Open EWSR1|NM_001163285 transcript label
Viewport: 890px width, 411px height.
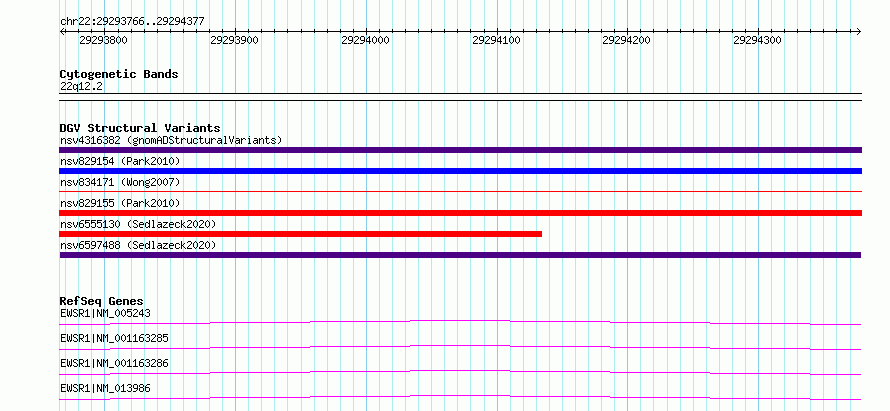[x=114, y=339]
